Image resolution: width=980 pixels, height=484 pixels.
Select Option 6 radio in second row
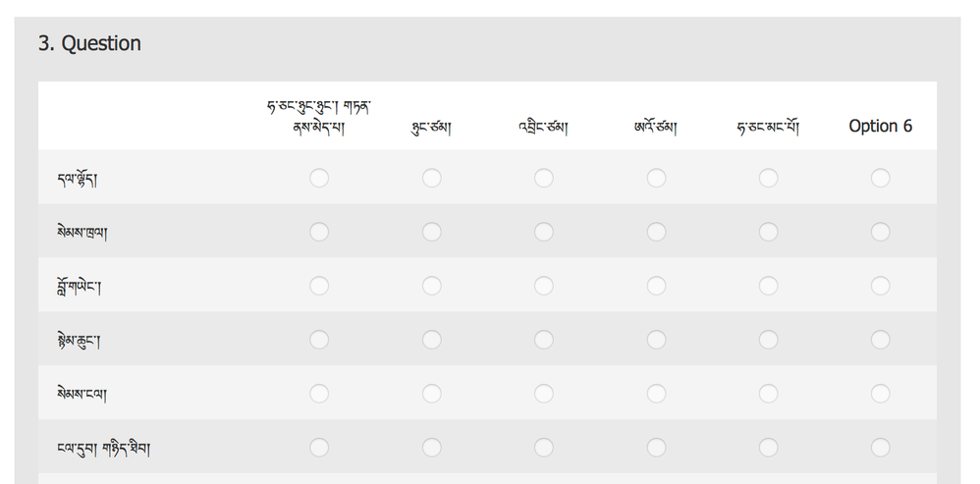(880, 232)
